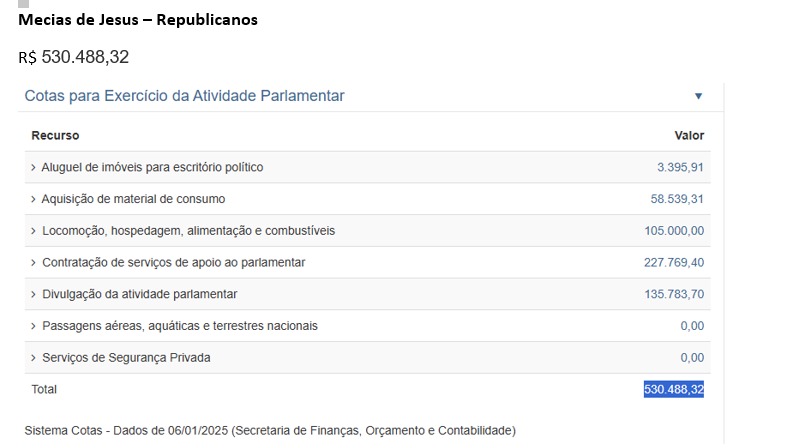Viewport: 791px width, 448px height.
Task: Click the 227.769,40 serviços de apoio value
Action: [x=674, y=262]
